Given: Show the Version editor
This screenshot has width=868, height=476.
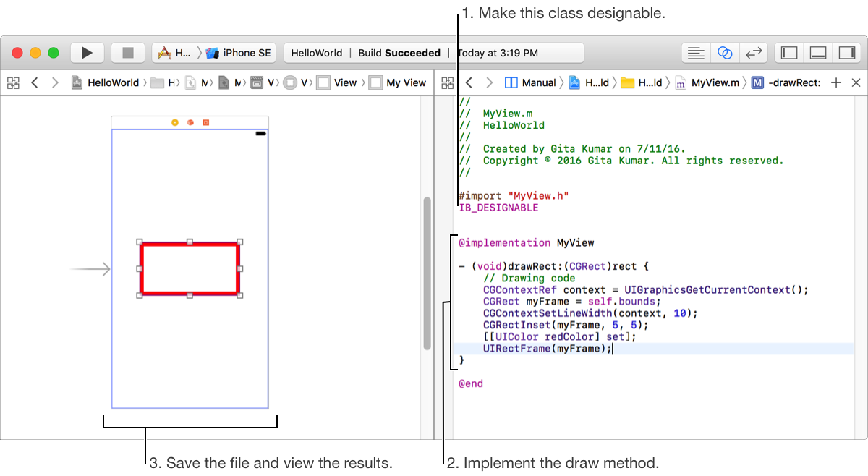Looking at the screenshot, I should 754,53.
